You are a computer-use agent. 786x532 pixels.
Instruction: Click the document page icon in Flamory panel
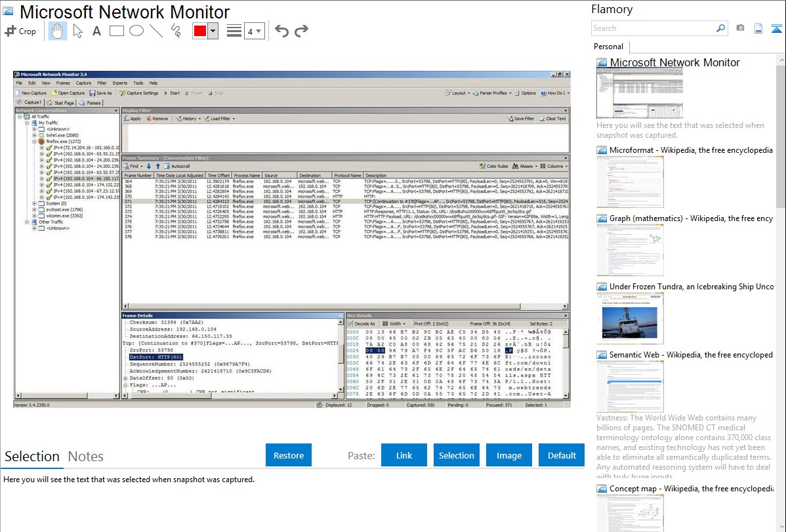pyautogui.click(x=758, y=28)
